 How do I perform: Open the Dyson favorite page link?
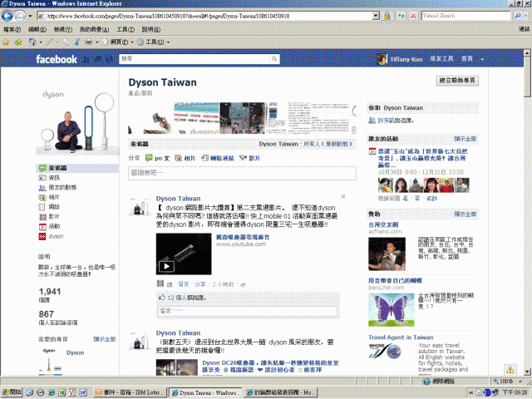pos(75,352)
